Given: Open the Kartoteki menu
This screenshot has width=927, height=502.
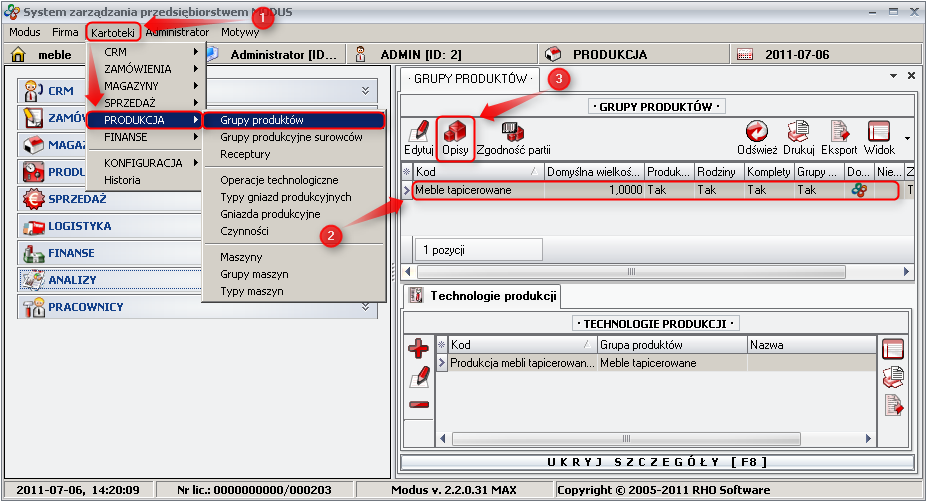Looking at the screenshot, I should point(113,32).
